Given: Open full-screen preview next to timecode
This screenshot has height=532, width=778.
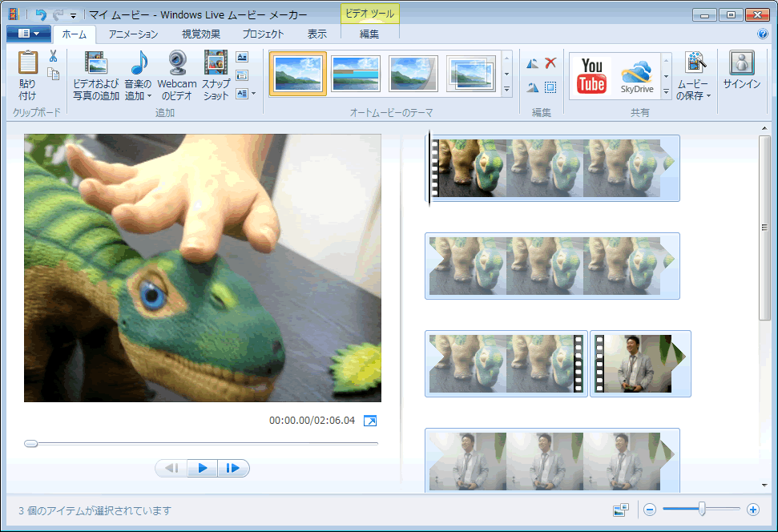Looking at the screenshot, I should tap(369, 421).
